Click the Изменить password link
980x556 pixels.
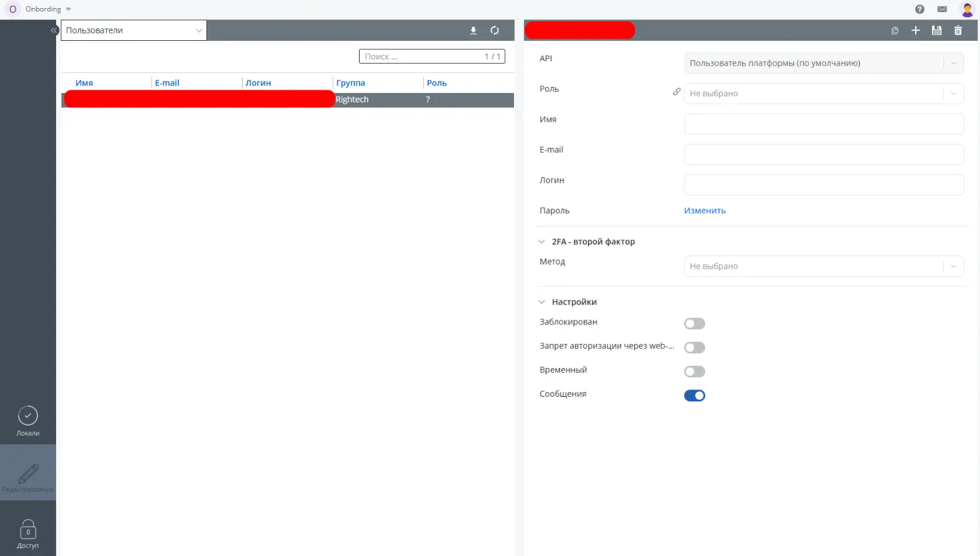tap(705, 211)
